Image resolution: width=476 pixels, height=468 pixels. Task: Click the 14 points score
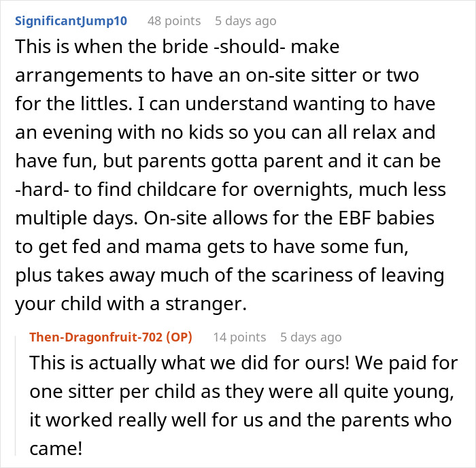click(x=239, y=337)
